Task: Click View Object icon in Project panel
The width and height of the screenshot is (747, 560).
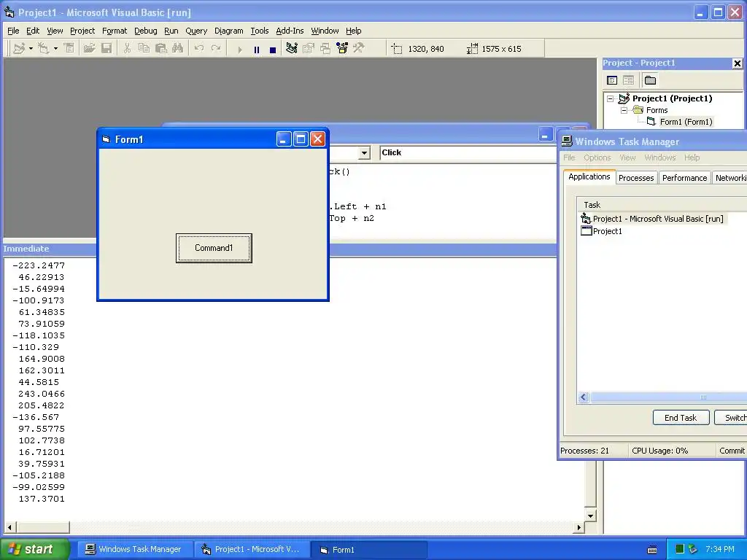Action: coord(628,80)
